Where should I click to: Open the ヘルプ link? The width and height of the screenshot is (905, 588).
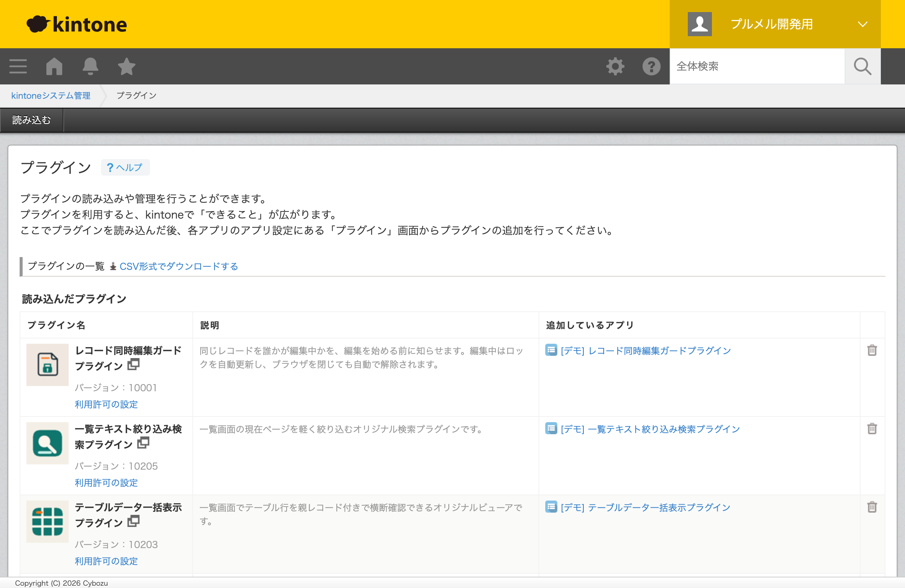click(125, 168)
